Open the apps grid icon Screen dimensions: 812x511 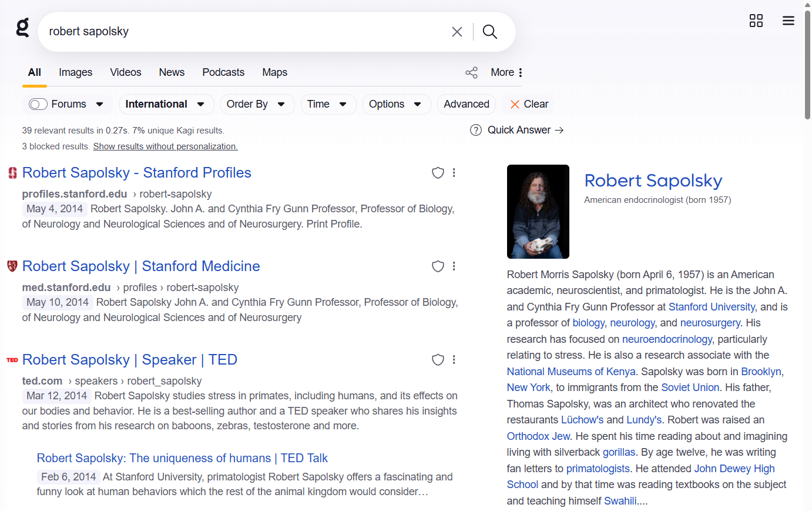pyautogui.click(x=756, y=21)
